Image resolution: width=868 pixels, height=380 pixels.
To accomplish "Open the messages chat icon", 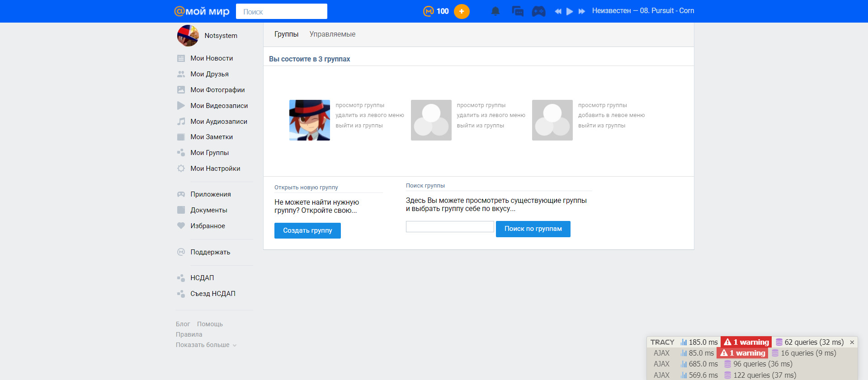I will click(x=517, y=11).
